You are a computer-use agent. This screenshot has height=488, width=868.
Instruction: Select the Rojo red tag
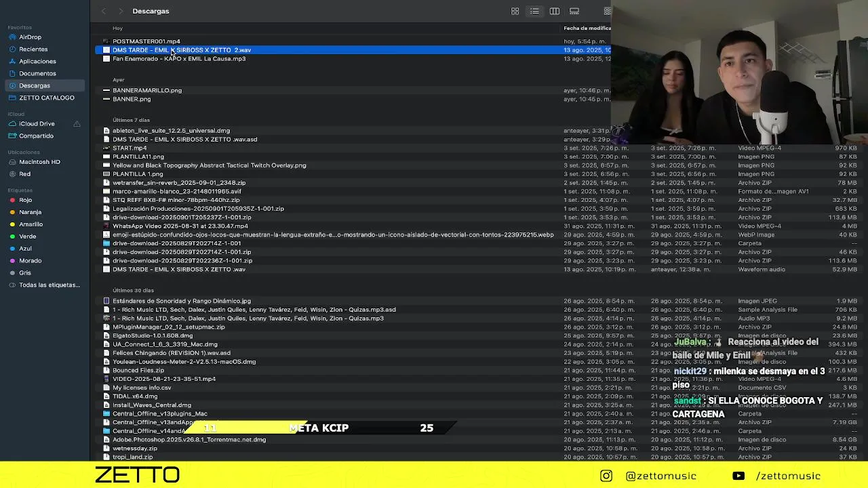[x=25, y=200]
